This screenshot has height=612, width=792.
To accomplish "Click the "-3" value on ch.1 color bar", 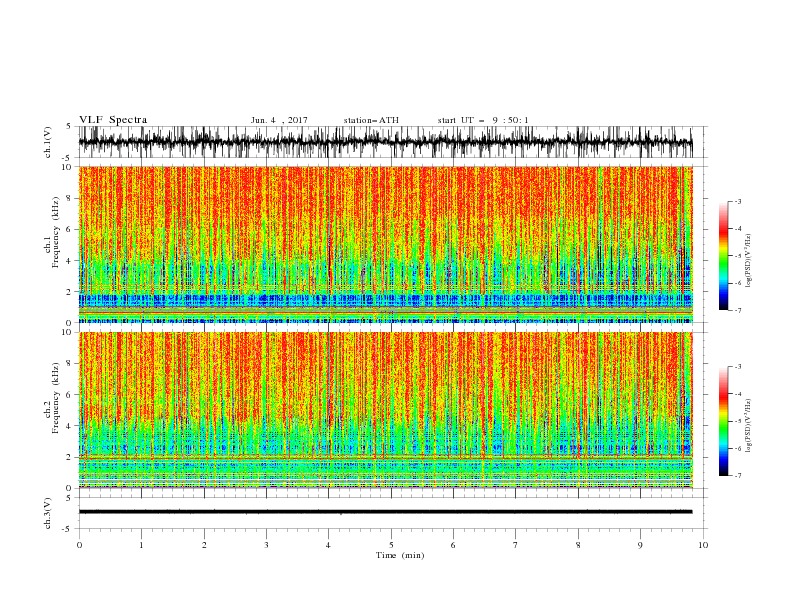I will click(737, 201).
